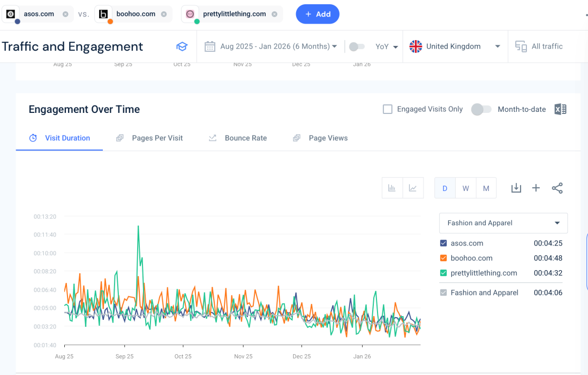588x375 pixels.
Task: Export engagement data to Excel
Action: point(560,109)
